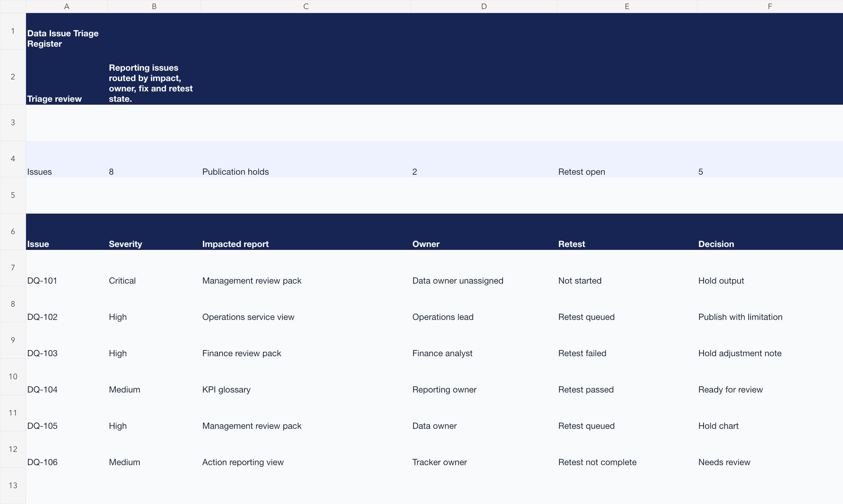Select column E header
843x504 pixels.
coord(627,6)
